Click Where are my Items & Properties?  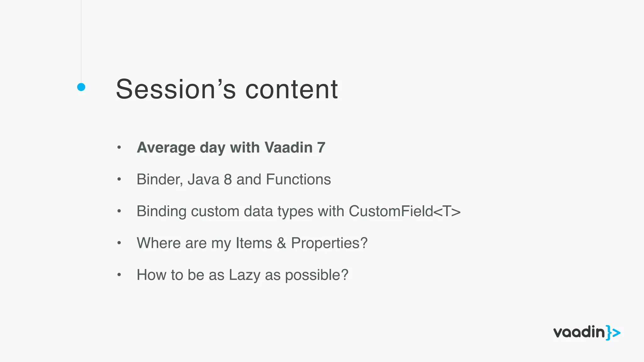(252, 243)
